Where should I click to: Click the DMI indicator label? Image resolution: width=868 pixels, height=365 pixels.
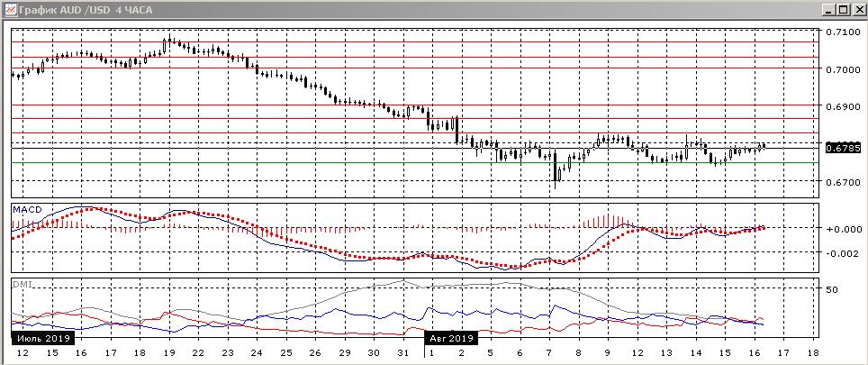(21, 284)
